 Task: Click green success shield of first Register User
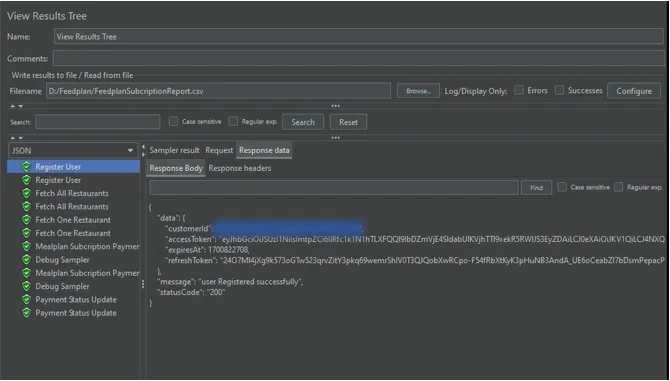26,167
